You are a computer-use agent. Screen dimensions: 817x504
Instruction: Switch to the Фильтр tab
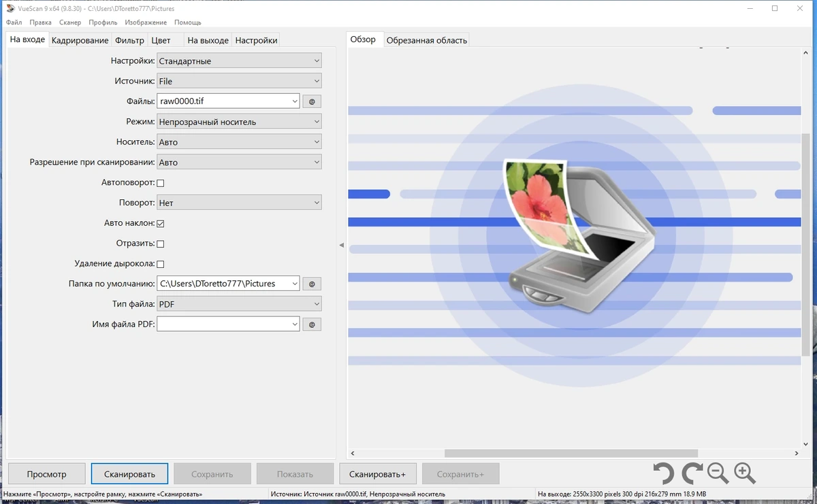coord(129,40)
